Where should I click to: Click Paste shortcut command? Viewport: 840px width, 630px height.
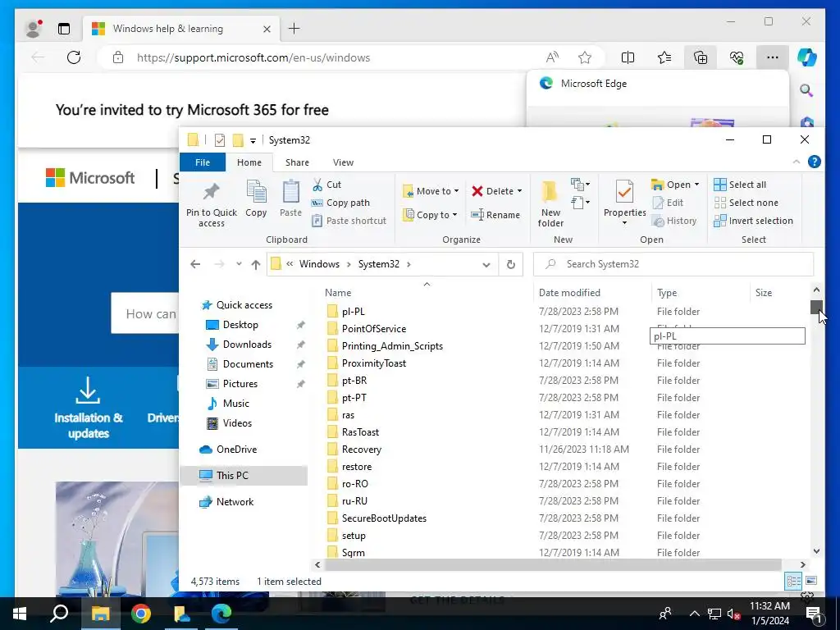tap(349, 221)
